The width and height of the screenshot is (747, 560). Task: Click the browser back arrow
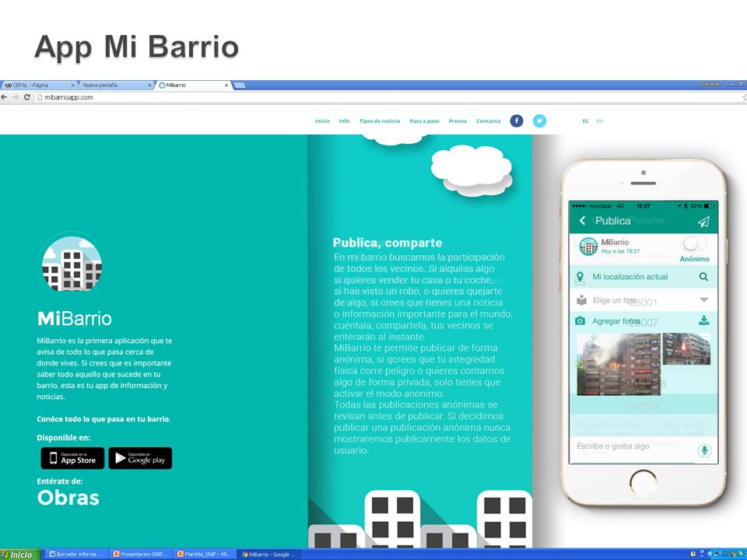click(x=5, y=97)
